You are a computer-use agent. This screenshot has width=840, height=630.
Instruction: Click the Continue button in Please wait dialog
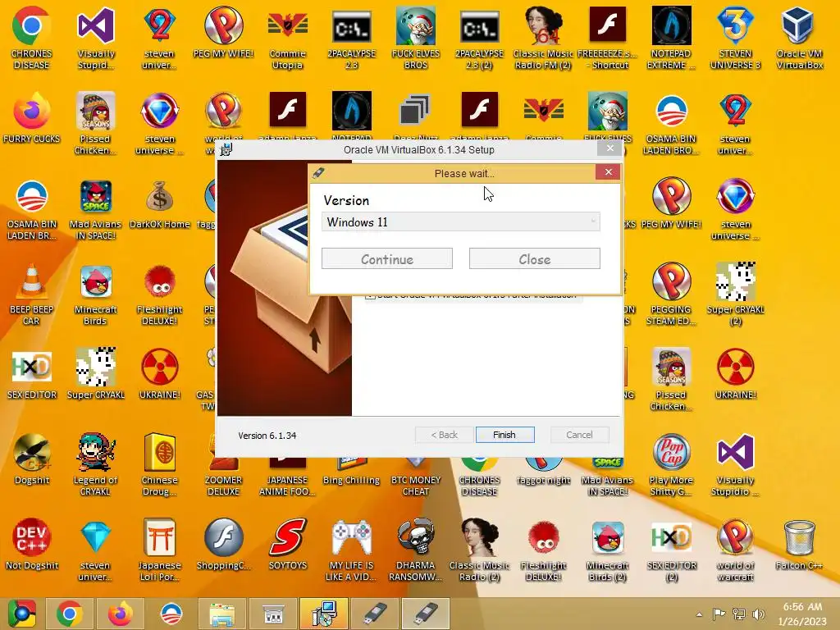pos(387,258)
